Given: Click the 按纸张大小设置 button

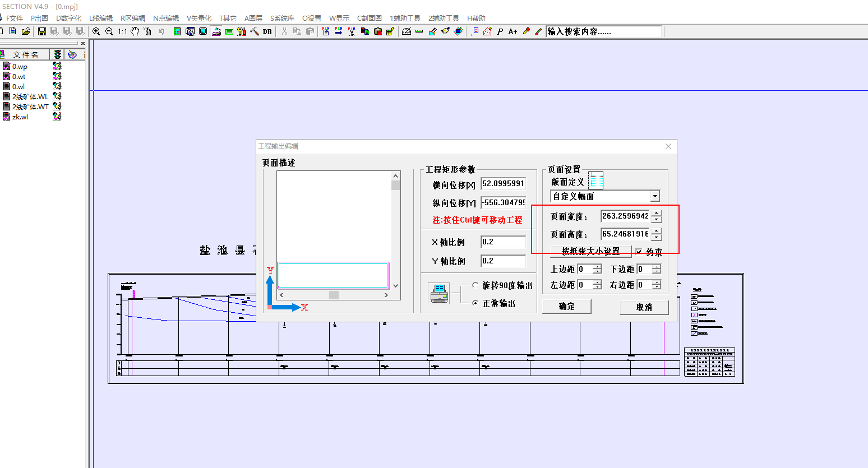Looking at the screenshot, I should tap(591, 251).
